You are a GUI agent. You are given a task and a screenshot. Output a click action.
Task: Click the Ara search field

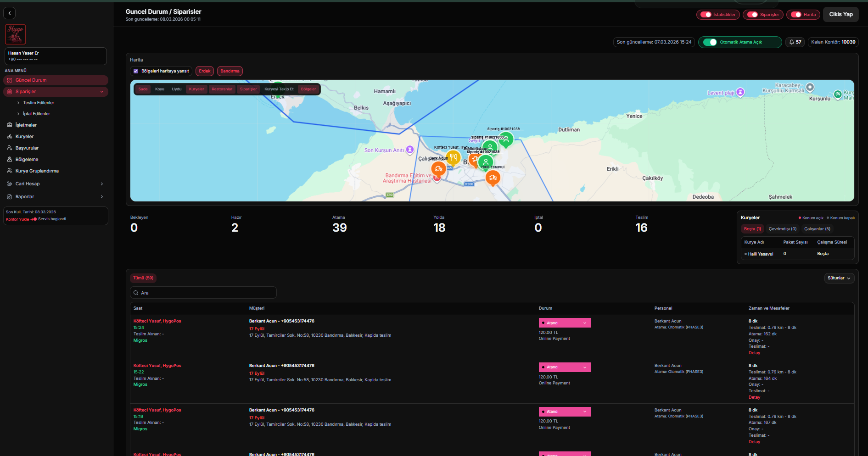(x=203, y=293)
